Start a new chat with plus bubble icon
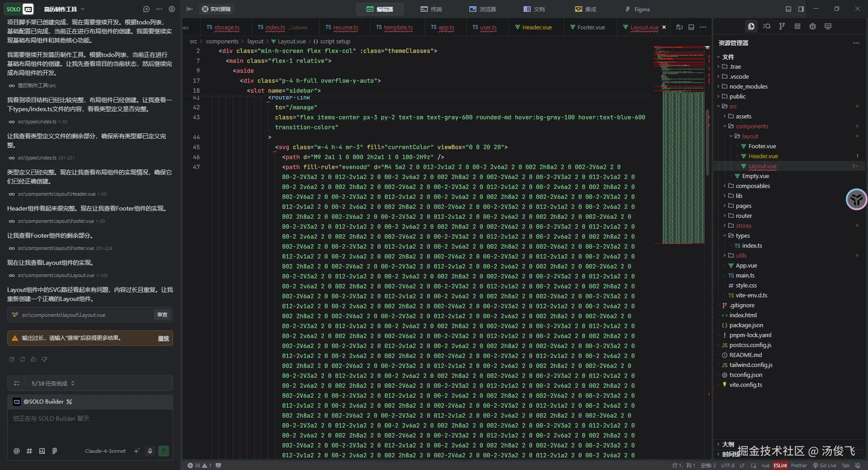Image resolution: width=868 pixels, height=470 pixels. point(146,9)
